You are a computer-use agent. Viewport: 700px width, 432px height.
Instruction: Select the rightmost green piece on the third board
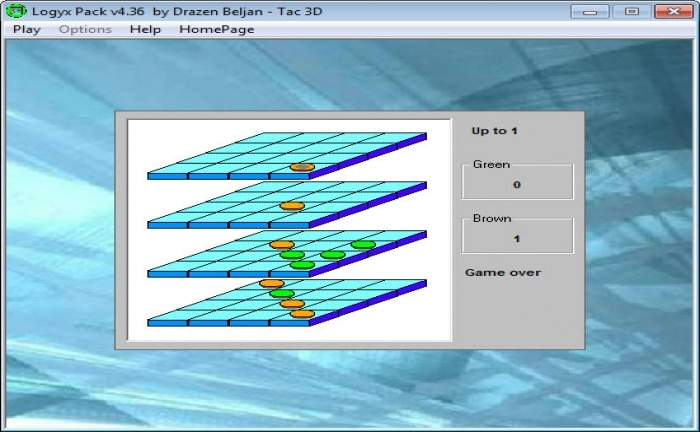tap(363, 245)
